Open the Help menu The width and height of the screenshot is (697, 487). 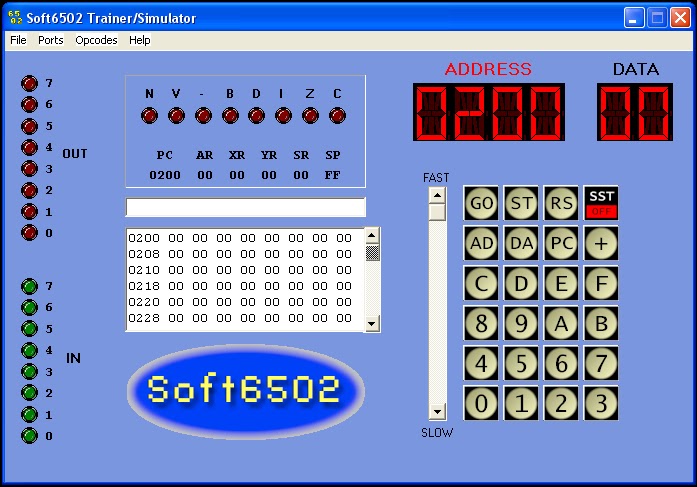(x=140, y=40)
